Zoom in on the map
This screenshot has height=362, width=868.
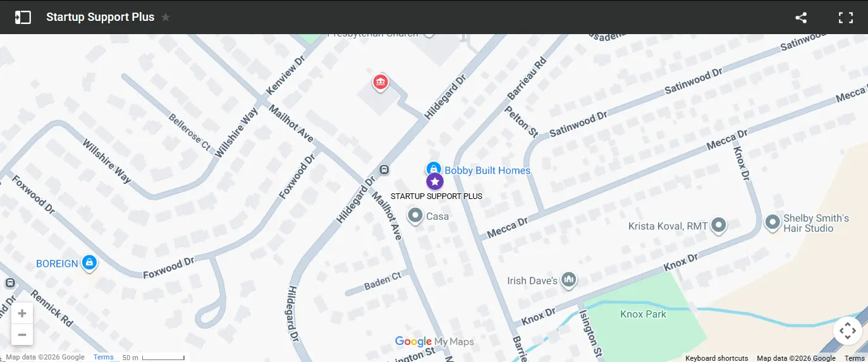22,313
